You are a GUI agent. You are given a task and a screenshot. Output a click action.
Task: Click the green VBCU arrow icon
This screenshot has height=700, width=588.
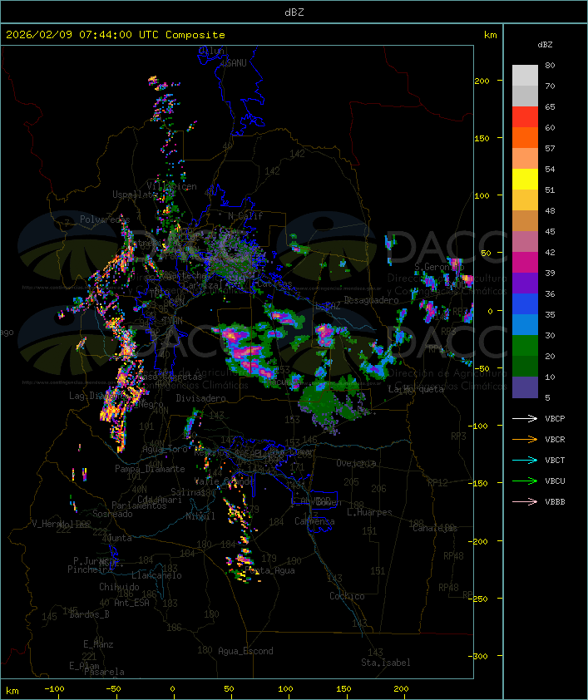click(524, 481)
